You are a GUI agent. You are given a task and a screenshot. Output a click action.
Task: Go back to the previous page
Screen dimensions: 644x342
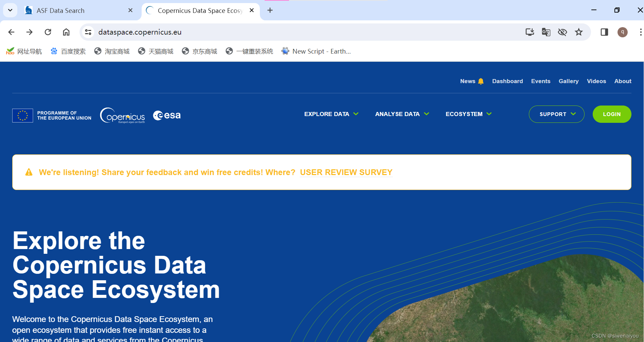coord(11,32)
